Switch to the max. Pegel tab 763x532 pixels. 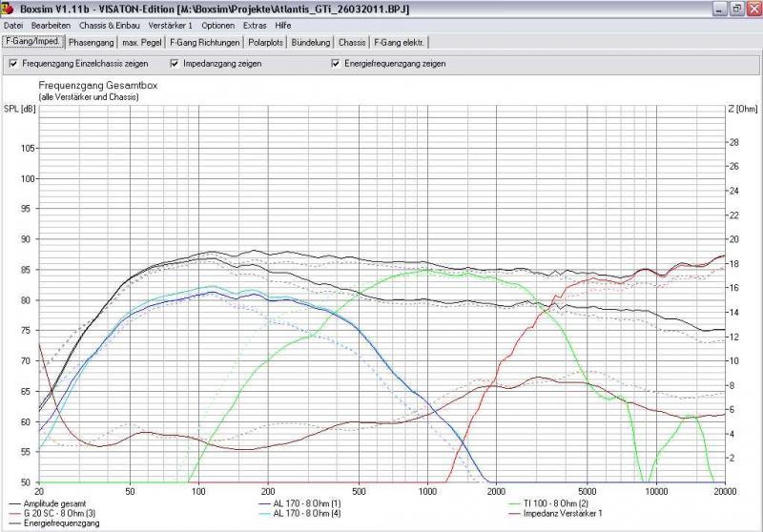141,43
